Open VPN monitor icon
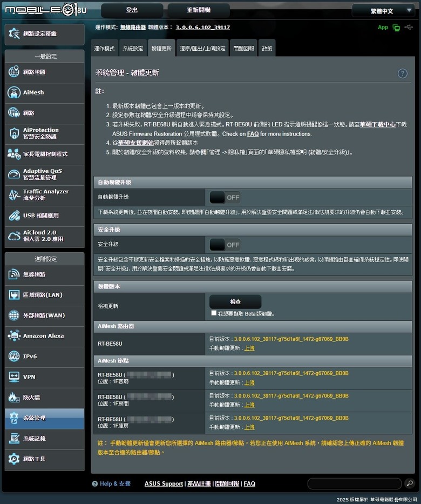The height and width of the screenshot is (504, 421). [x=14, y=377]
